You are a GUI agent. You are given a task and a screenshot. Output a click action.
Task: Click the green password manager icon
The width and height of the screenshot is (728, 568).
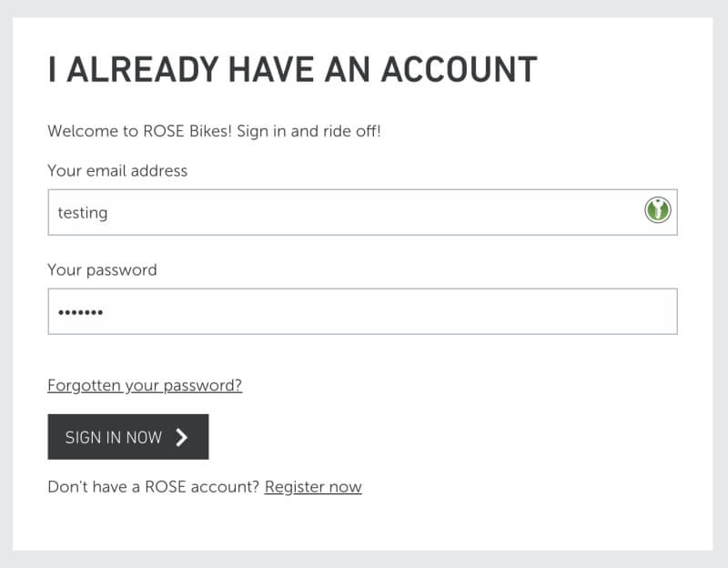click(657, 211)
